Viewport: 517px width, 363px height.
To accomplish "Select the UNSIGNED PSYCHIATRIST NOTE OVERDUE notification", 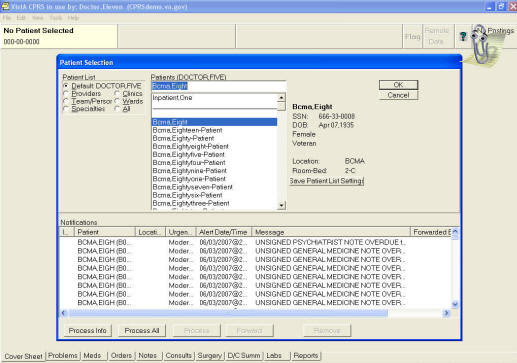I will tap(256, 242).
